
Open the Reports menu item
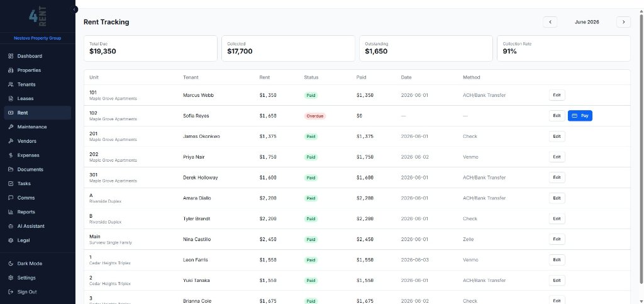pyautogui.click(x=37, y=212)
